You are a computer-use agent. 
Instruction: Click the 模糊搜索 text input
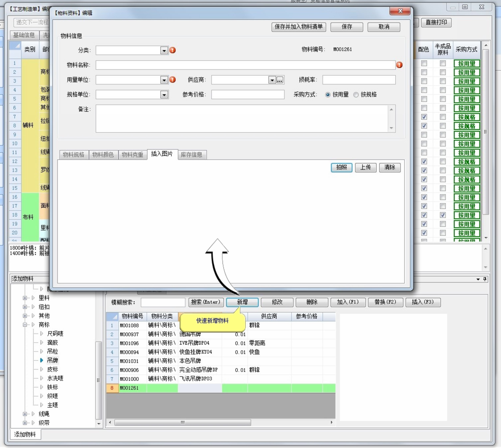pos(163,302)
